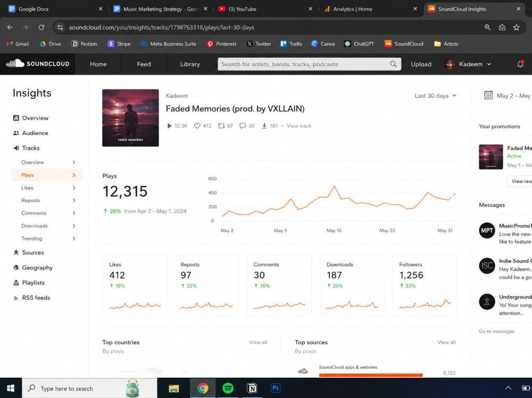Click View all for Top sources
The width and height of the screenshot is (532, 398).
(x=446, y=342)
